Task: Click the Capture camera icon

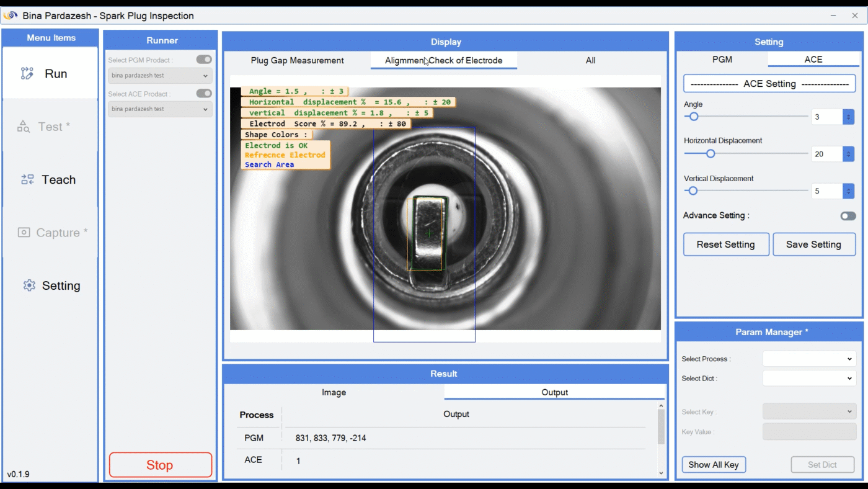Action: (x=24, y=233)
